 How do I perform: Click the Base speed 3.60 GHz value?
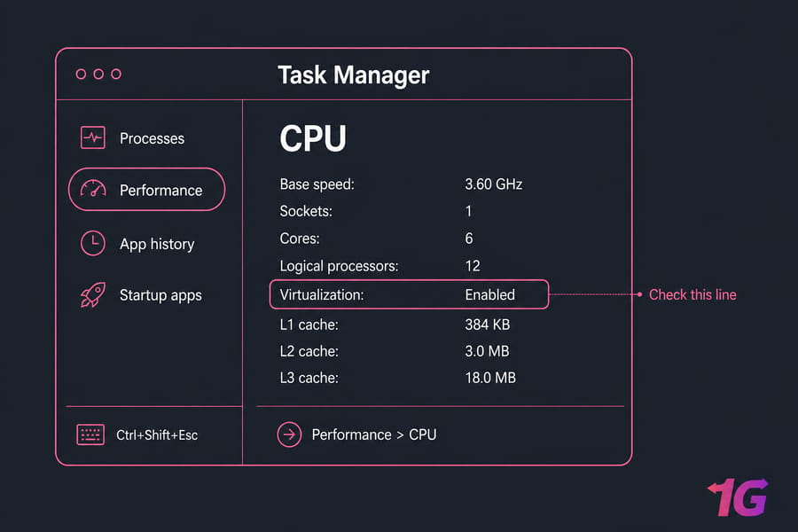point(494,184)
